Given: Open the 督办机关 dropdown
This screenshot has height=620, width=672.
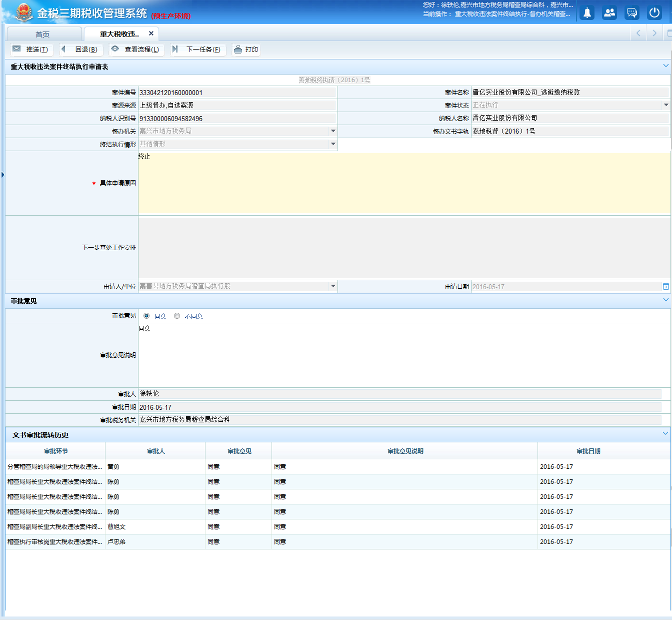Looking at the screenshot, I should [333, 131].
